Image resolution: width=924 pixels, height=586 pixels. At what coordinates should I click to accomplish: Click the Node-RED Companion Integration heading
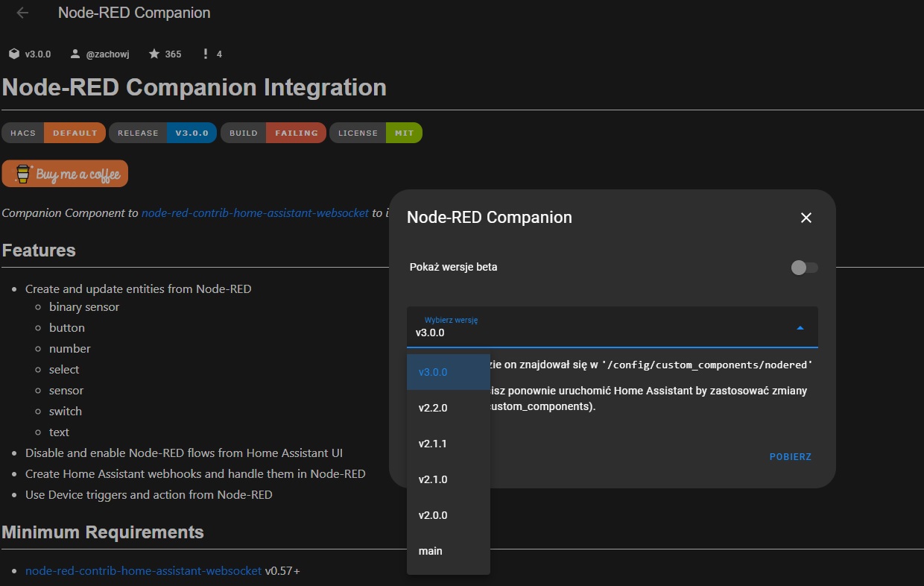point(194,87)
